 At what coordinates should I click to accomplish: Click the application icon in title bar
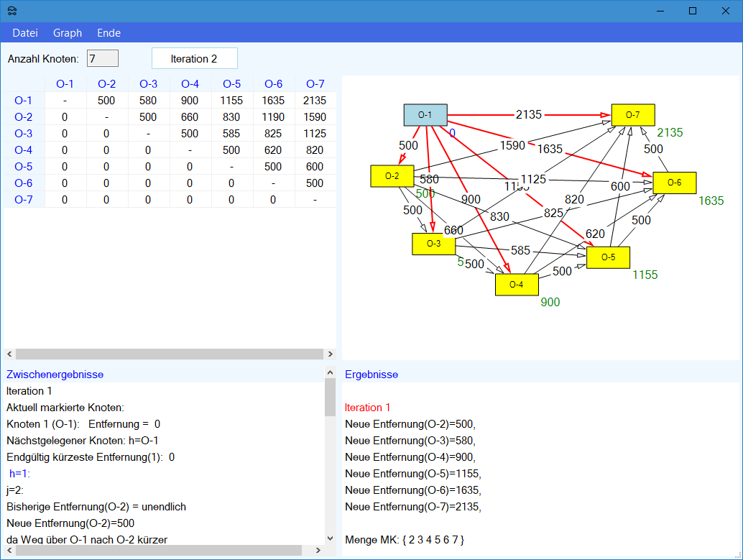(x=12, y=11)
